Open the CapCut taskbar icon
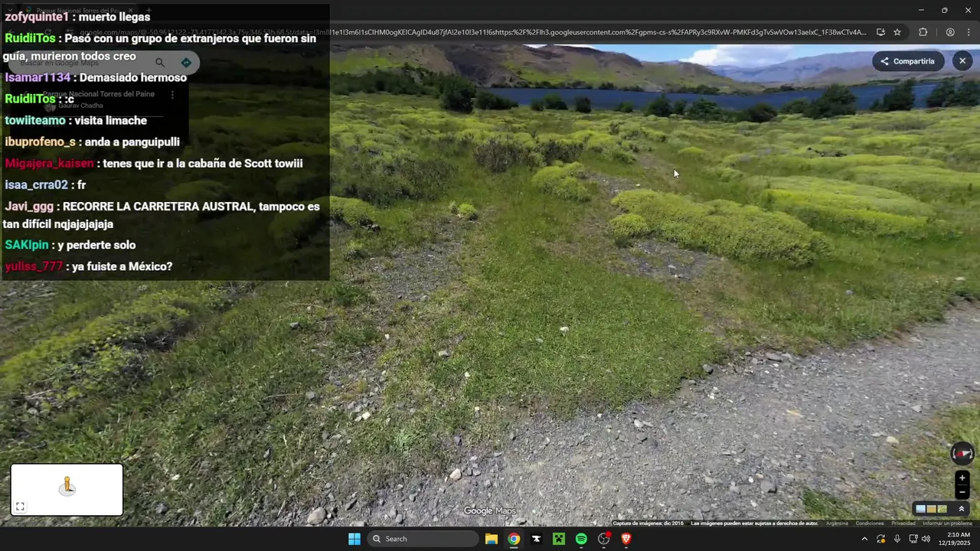980x551 pixels. (x=536, y=539)
